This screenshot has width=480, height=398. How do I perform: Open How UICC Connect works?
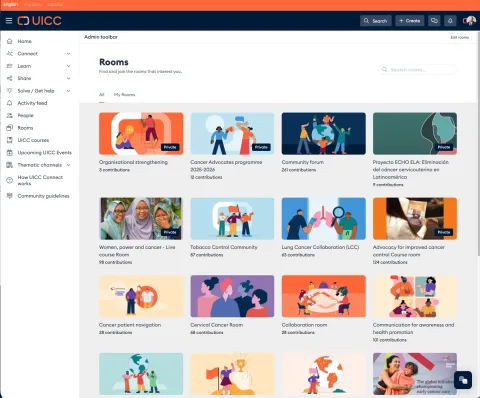[40, 180]
